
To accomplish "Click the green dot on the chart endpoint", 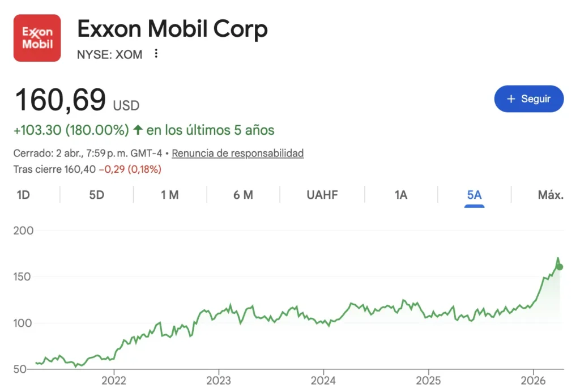I will click(x=560, y=266).
